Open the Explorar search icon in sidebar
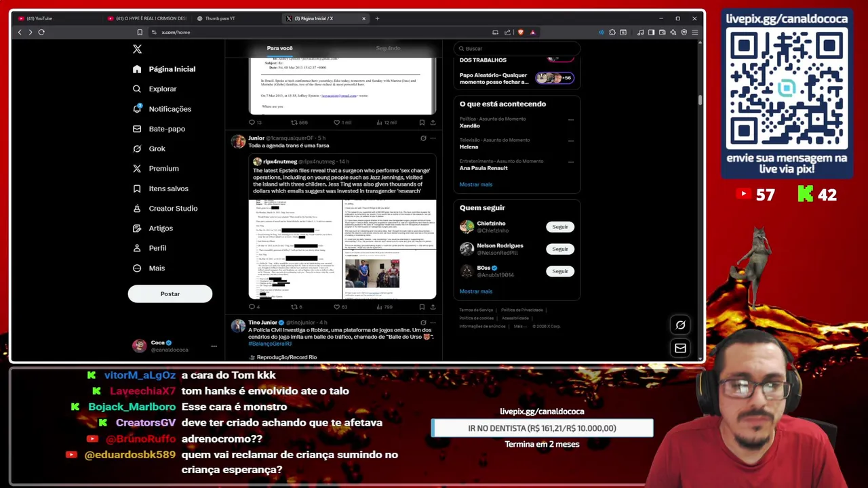 click(137, 89)
